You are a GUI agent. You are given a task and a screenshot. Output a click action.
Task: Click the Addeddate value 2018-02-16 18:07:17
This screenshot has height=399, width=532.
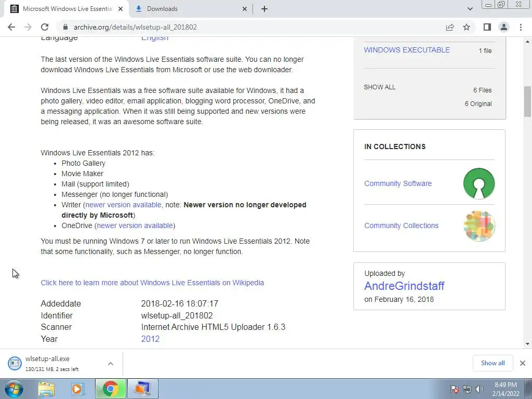[179, 303]
